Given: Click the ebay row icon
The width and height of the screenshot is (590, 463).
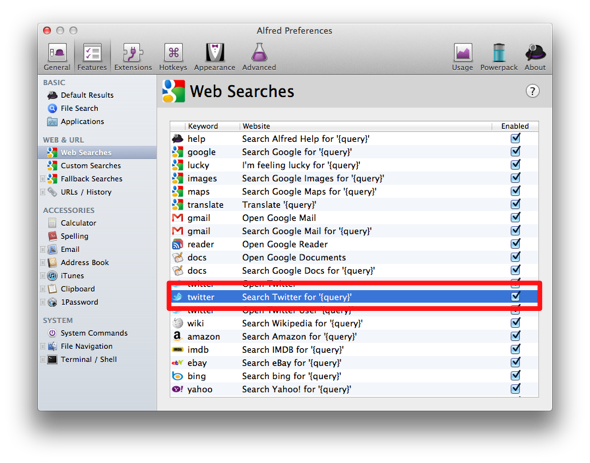Looking at the screenshot, I should click(177, 363).
